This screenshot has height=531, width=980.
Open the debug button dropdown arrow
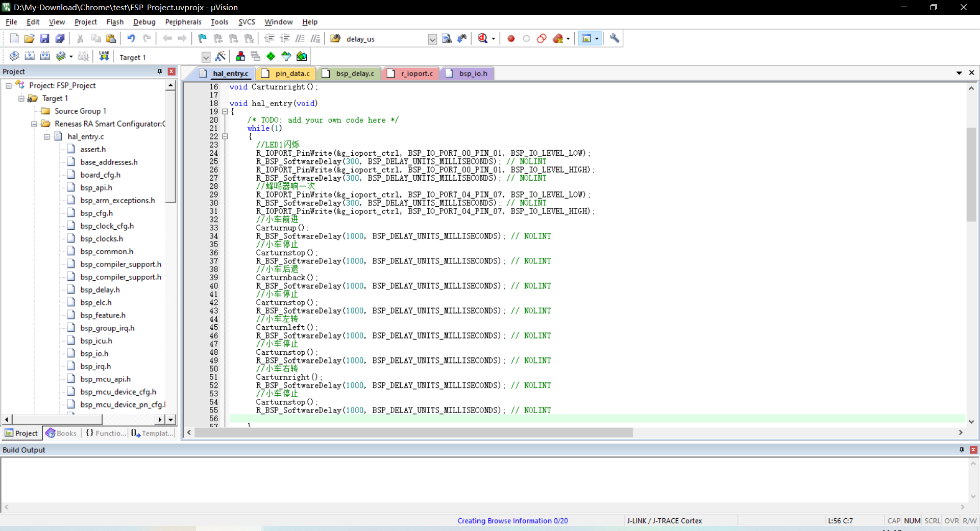[494, 39]
